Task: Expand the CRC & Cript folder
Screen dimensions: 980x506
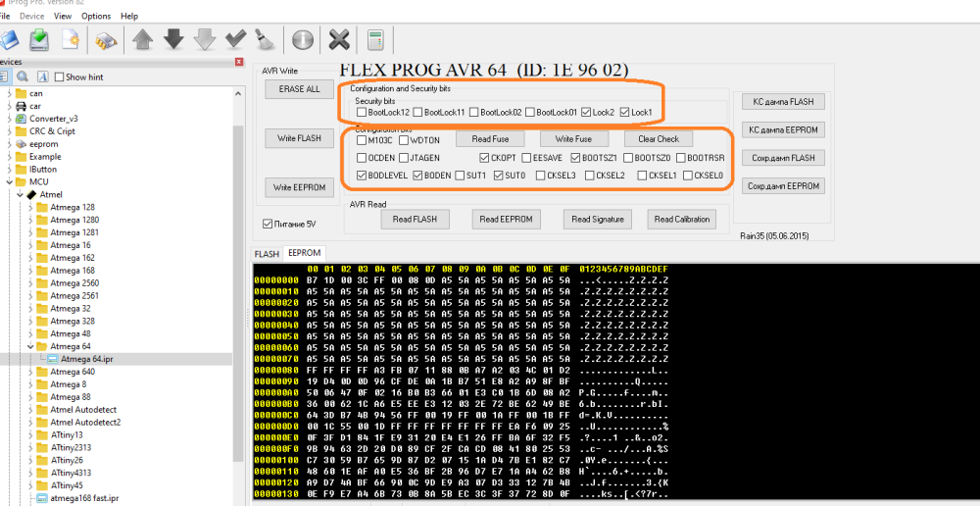Action: click(9, 131)
